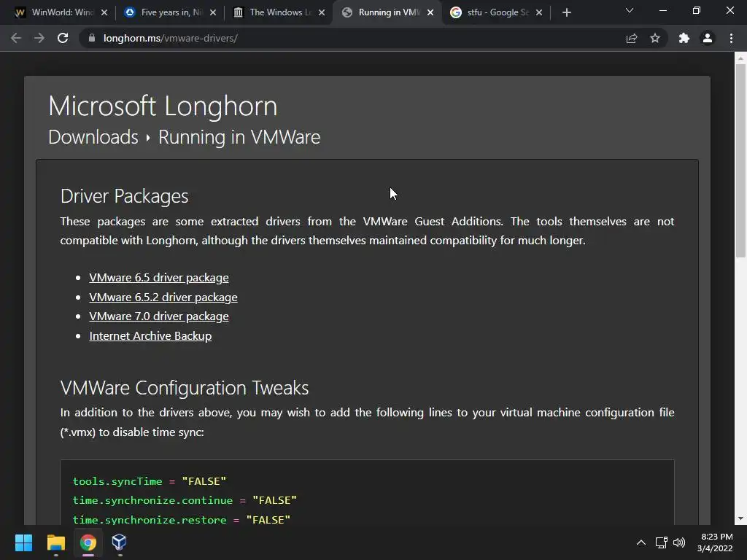Close the WinWorld tab
The image size is (747, 560).
point(104,12)
